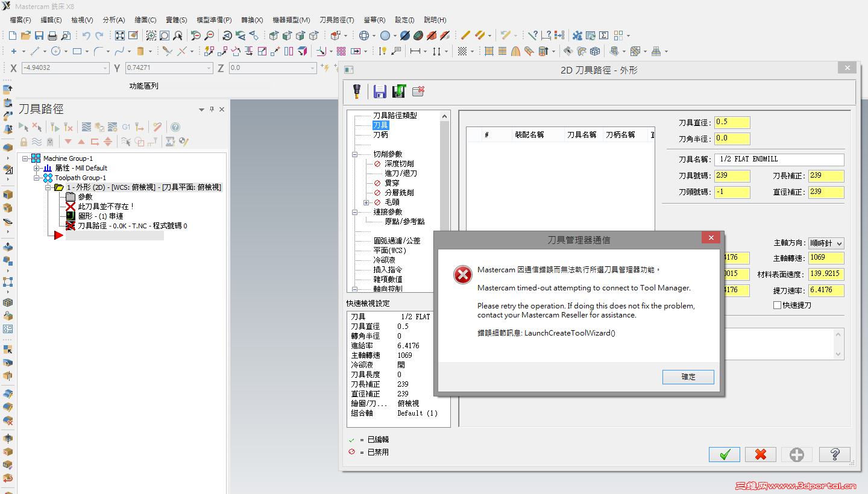Open the 刀具路徑(T) menu
This screenshot has width=868, height=494.
tap(337, 20)
